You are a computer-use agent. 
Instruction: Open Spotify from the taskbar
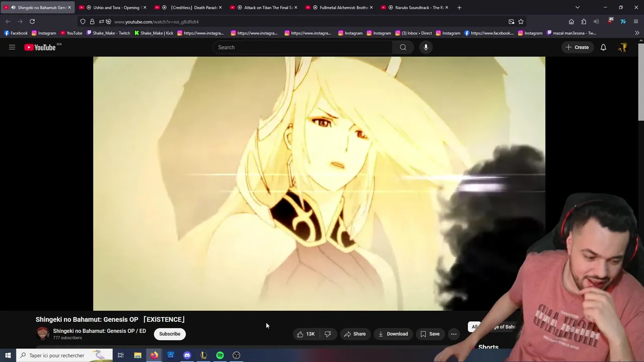(220, 355)
